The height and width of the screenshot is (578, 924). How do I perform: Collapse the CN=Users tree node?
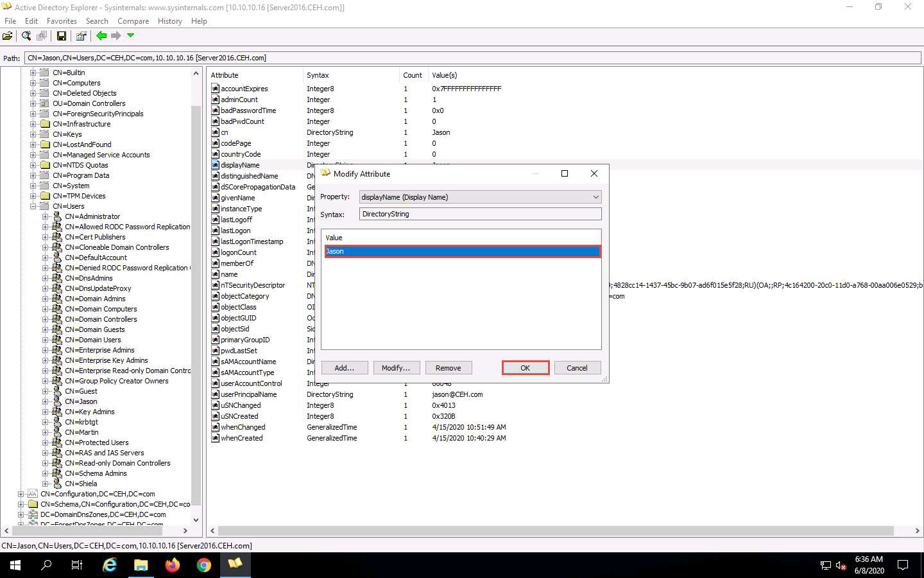[33, 206]
